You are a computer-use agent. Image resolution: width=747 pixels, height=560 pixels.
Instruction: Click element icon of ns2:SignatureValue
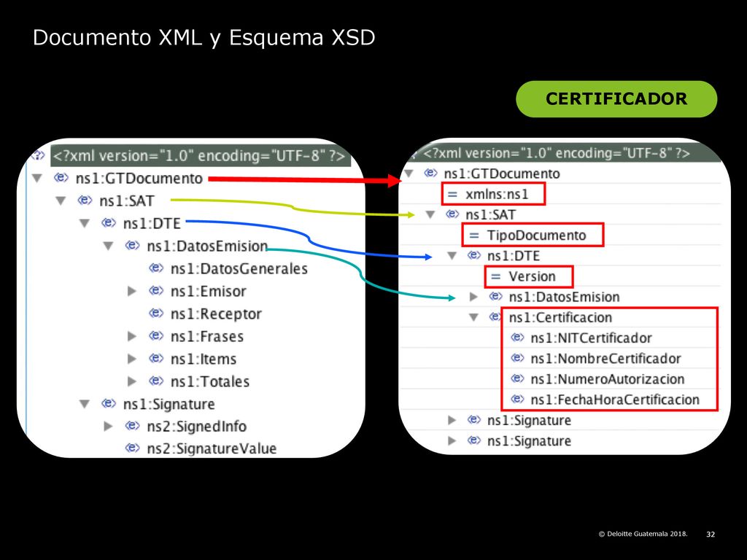133,448
